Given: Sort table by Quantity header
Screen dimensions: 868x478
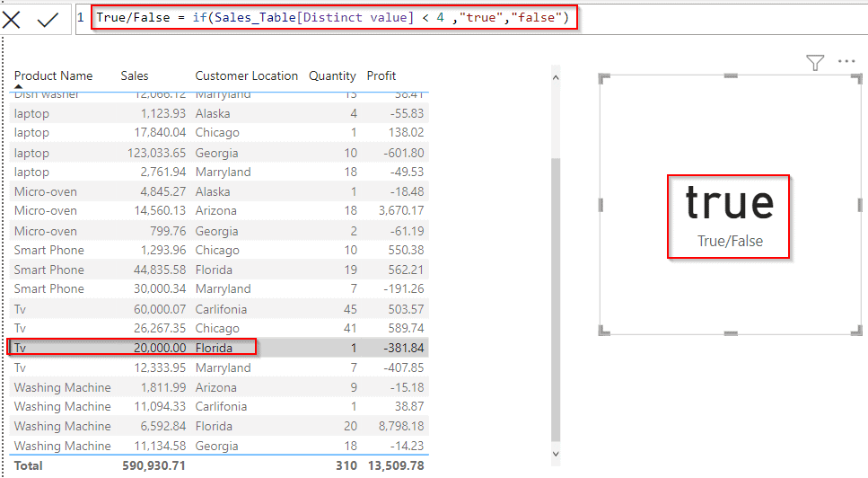Looking at the screenshot, I should coord(332,75).
